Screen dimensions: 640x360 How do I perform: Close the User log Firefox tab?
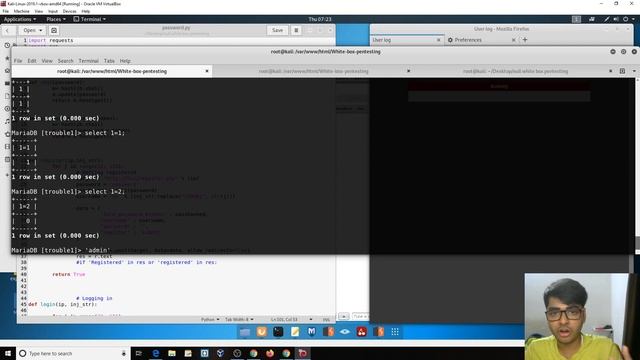pyautogui.click(x=439, y=40)
